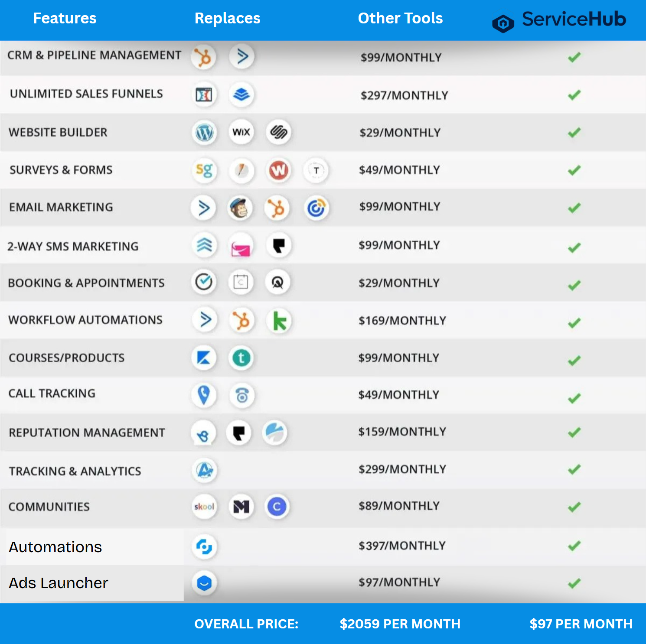Screen dimensions: 646x644
Task: Click the HubSpot icon in the CRM row
Action: pyautogui.click(x=203, y=57)
